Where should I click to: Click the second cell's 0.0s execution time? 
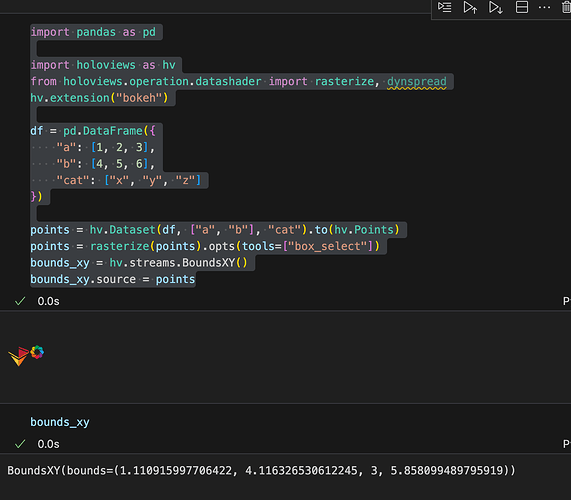tap(48, 444)
